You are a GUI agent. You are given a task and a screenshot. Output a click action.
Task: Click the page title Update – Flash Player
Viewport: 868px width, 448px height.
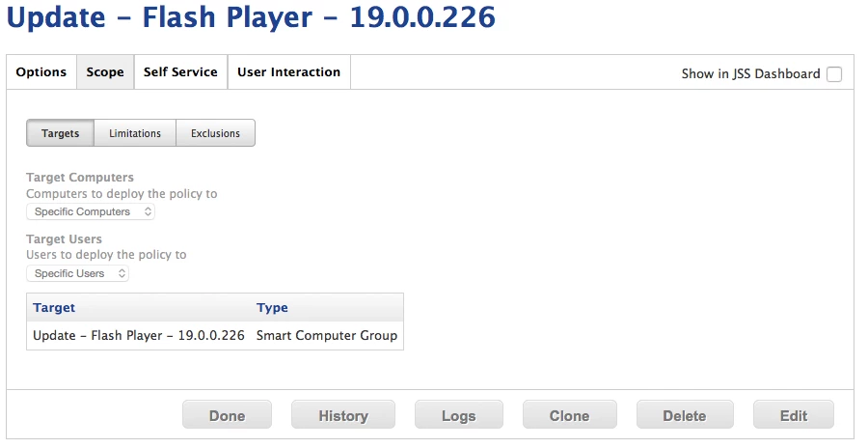[x=251, y=17]
